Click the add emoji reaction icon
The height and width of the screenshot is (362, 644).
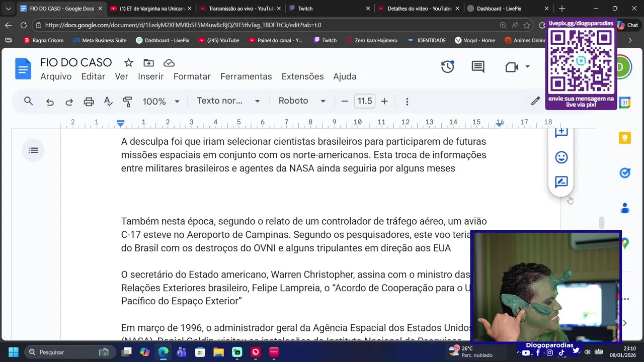tap(561, 157)
